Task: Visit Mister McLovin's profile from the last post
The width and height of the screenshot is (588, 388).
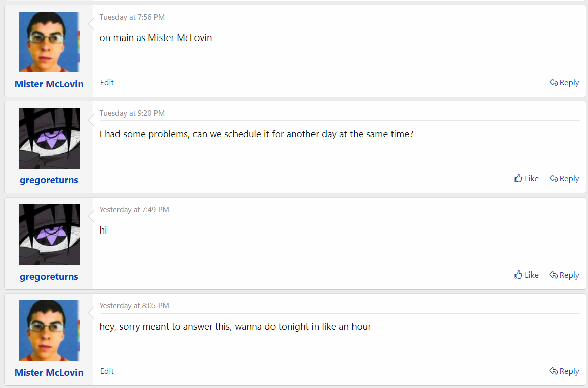Action: click(49, 373)
